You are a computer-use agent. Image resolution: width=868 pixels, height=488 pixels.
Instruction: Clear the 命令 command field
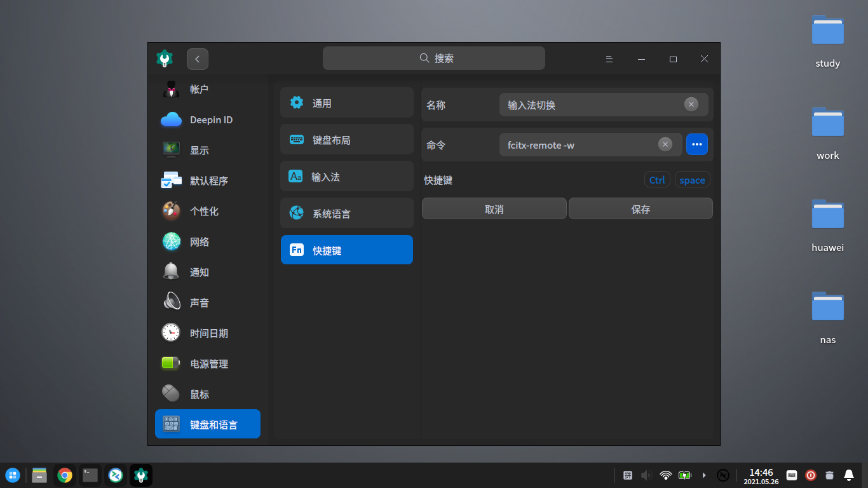pos(665,144)
